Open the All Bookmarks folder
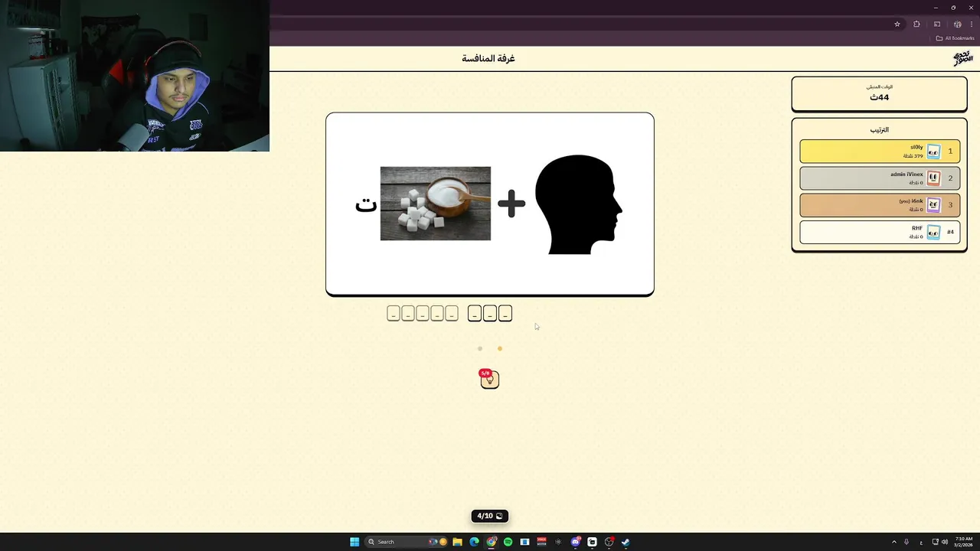The width and height of the screenshot is (980, 551). tap(955, 38)
